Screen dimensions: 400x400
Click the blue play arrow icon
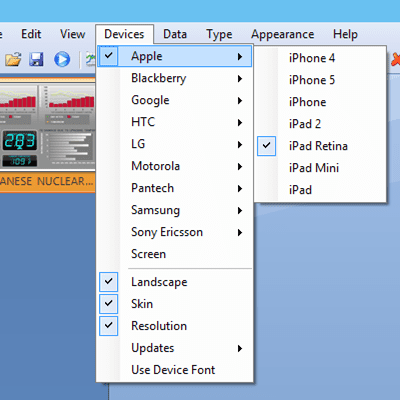point(62,59)
